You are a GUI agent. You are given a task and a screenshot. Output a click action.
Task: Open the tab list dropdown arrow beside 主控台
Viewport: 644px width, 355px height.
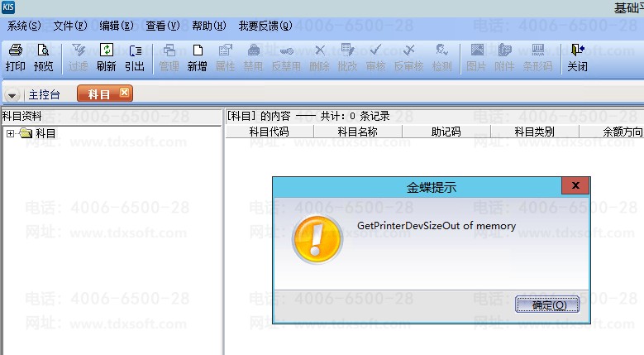click(13, 95)
